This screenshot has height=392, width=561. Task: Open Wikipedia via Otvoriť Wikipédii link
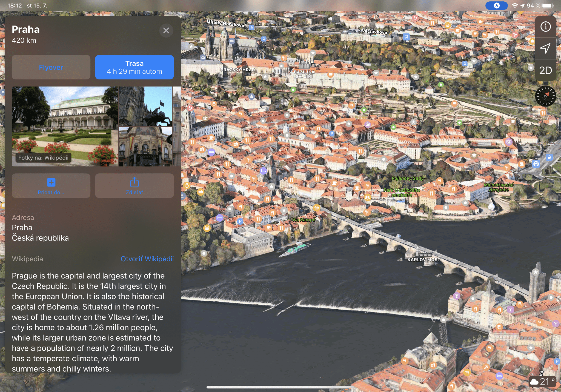[147, 259]
